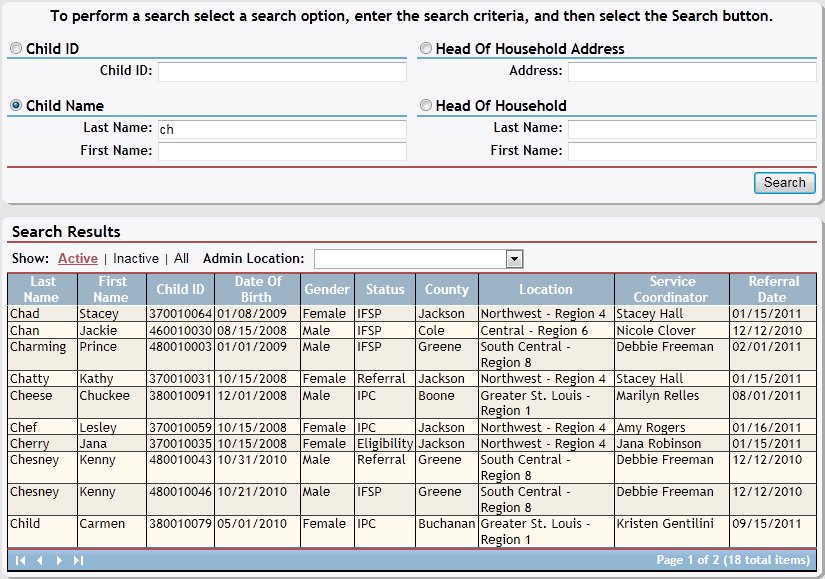Go to previous page of results
Screen dimensions: 825x579
[40, 560]
